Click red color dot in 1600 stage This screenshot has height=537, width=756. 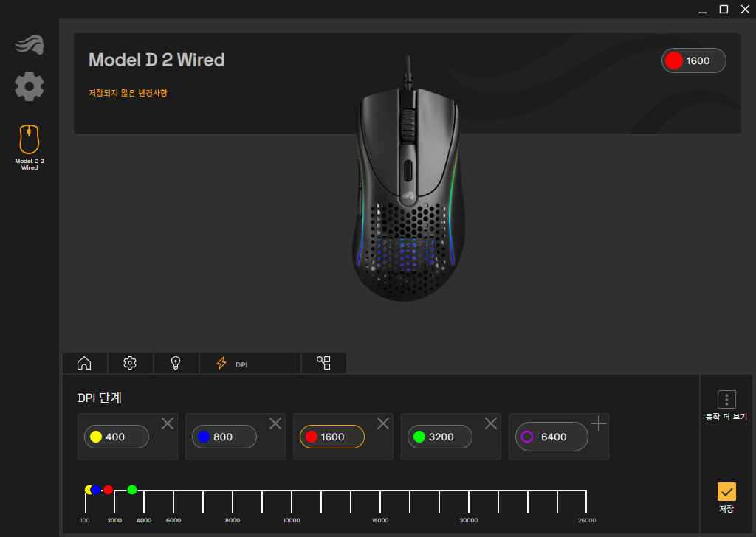pyautogui.click(x=312, y=437)
